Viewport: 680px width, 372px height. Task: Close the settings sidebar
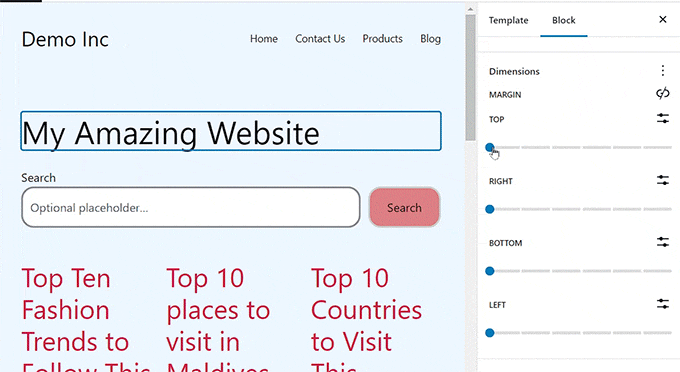[662, 20]
